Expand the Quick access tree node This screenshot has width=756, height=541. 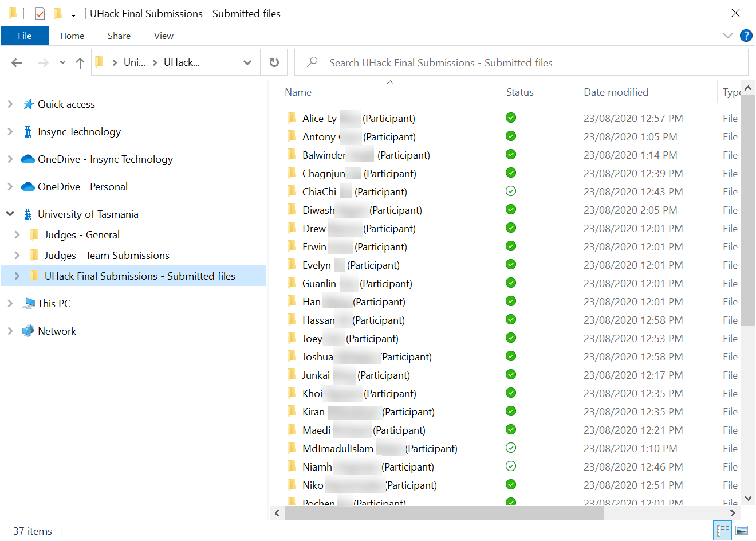[10, 104]
